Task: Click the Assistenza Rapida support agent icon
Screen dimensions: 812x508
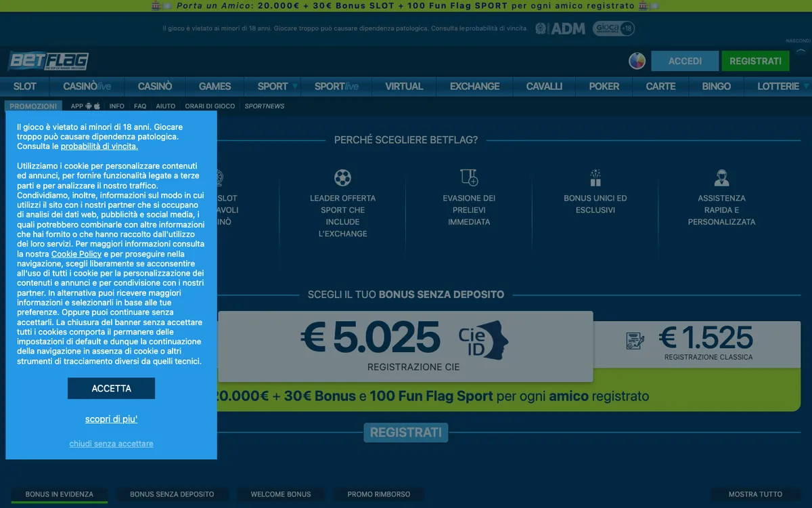Action: click(721, 177)
